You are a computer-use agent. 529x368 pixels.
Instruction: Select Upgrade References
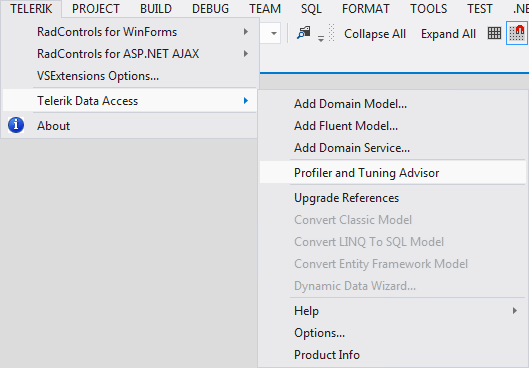(x=393, y=198)
